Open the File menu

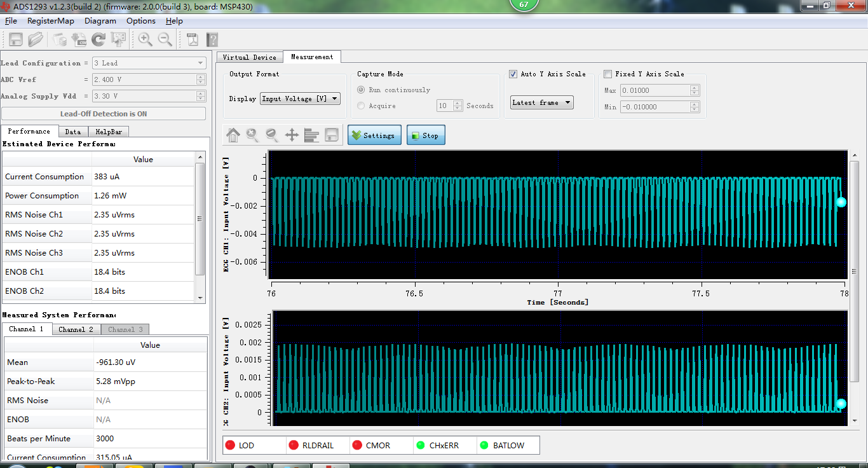11,21
